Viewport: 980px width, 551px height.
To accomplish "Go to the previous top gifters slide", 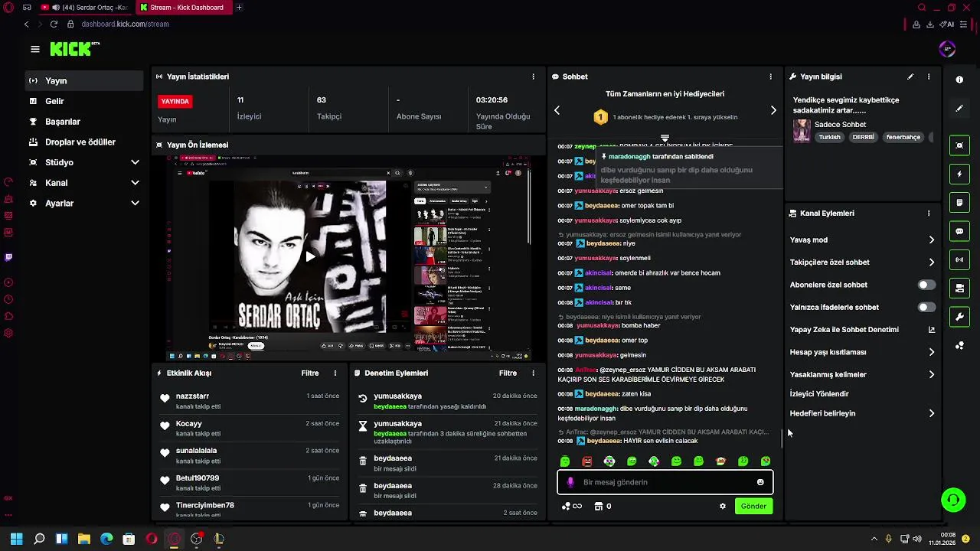I will 557,110.
